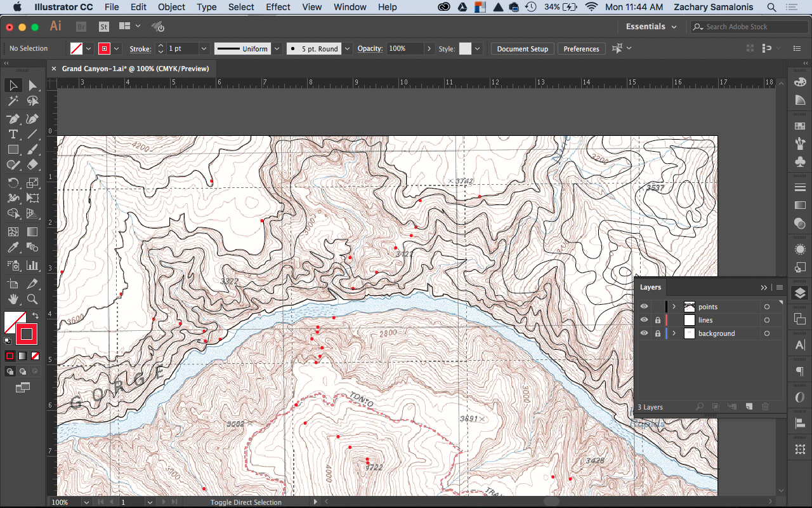
Task: Hide the lines layer
Action: point(645,320)
